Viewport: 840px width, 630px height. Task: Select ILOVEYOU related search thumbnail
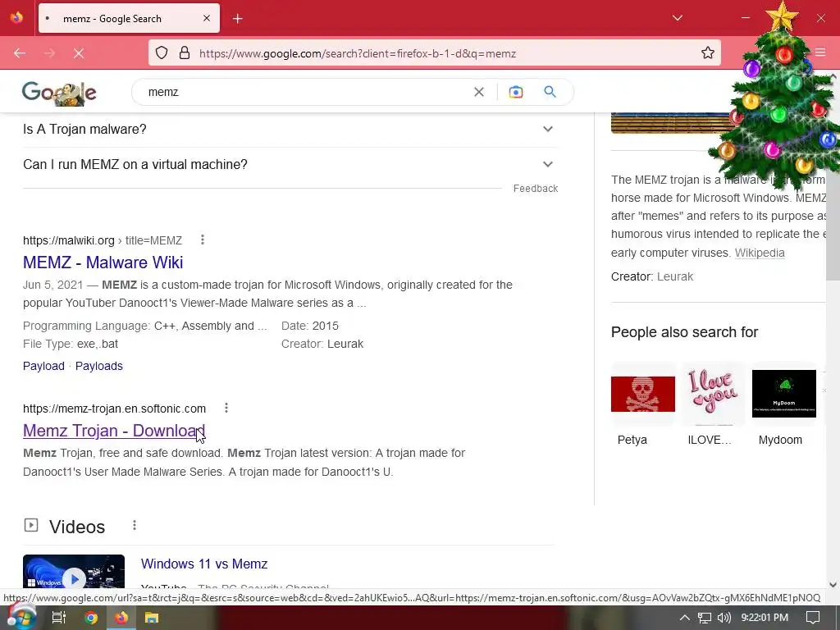click(x=713, y=394)
